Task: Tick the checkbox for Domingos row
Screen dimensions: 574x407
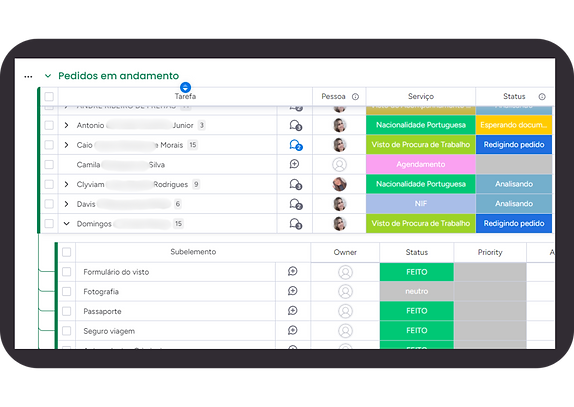Action: coord(49,224)
